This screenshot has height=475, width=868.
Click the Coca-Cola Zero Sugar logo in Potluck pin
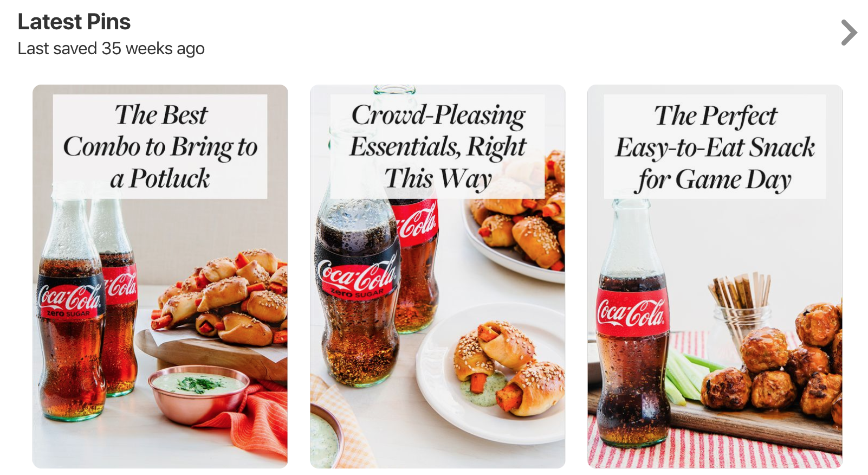[69, 298]
